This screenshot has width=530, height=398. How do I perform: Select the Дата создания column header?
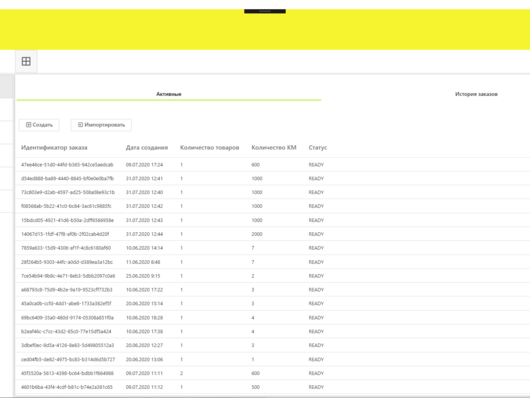click(x=147, y=147)
